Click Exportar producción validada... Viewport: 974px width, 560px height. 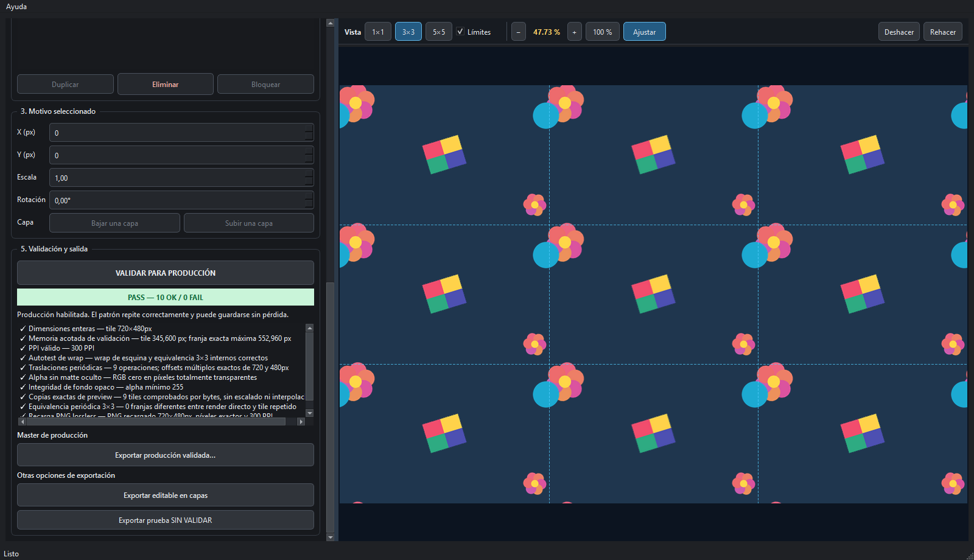[x=166, y=455]
